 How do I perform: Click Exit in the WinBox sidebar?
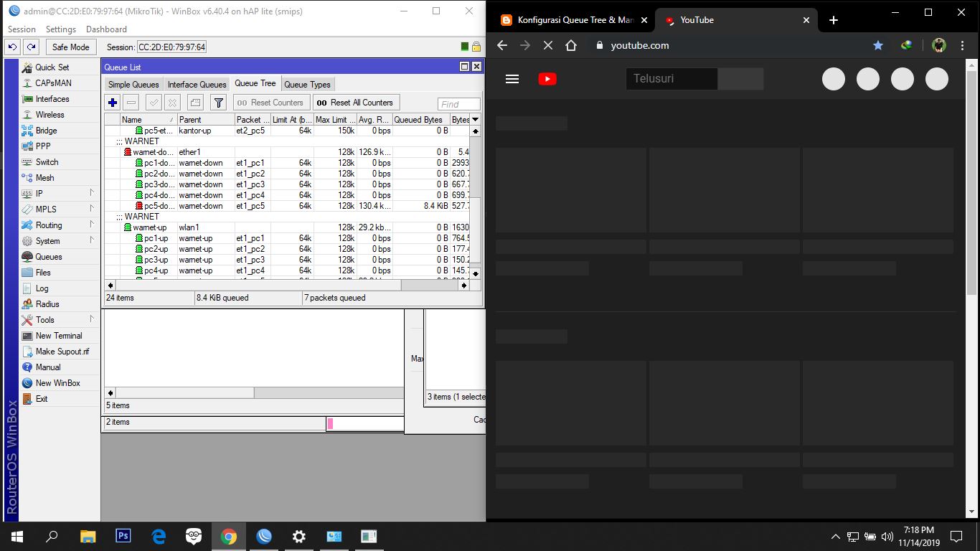[42, 399]
